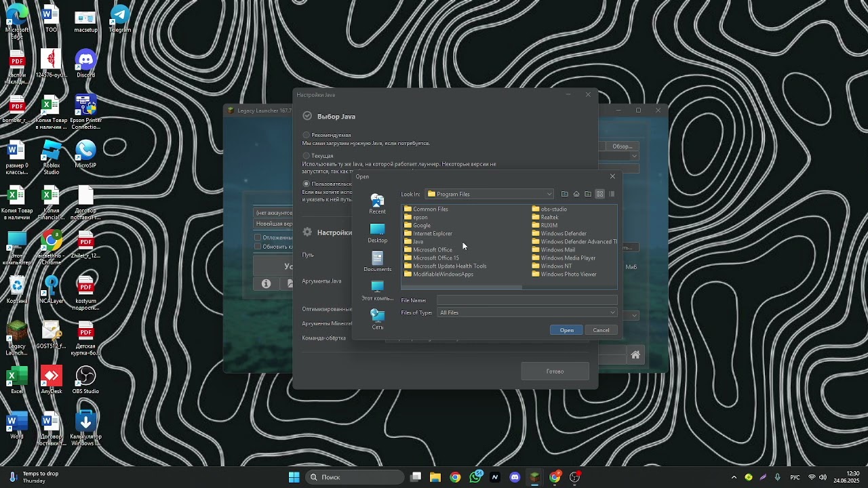The height and width of the screenshot is (488, 868).
Task: Create a new folder in Open dialog
Action: [588, 194]
